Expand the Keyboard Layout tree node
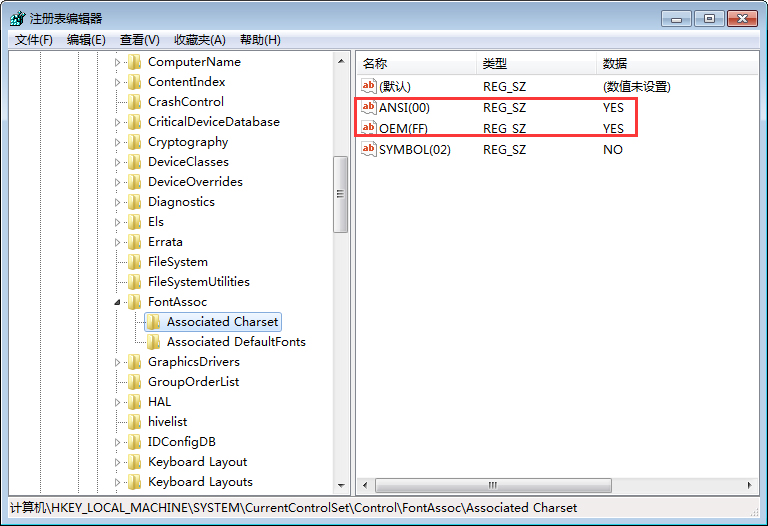The width and height of the screenshot is (768, 526). (x=117, y=462)
